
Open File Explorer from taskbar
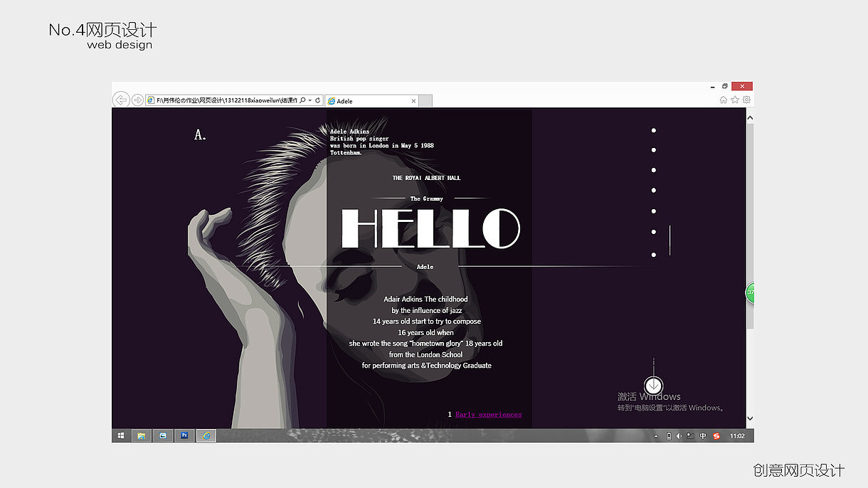pyautogui.click(x=142, y=435)
